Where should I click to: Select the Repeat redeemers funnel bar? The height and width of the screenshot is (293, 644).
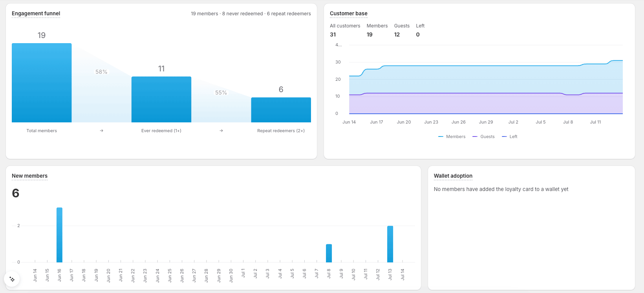click(x=281, y=110)
